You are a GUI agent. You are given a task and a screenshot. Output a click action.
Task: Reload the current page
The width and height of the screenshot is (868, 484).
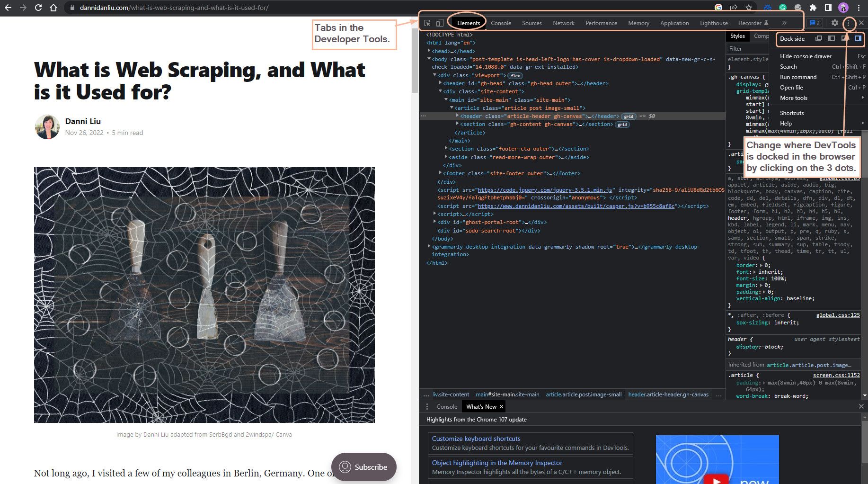pyautogui.click(x=38, y=8)
